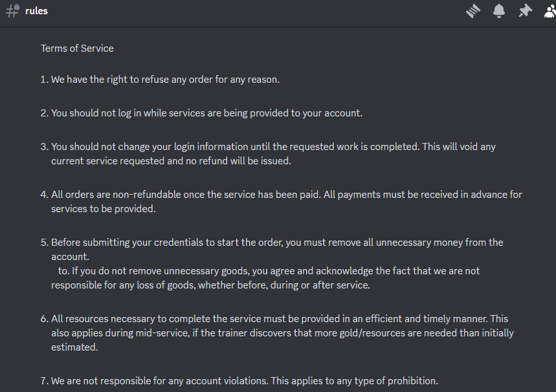This screenshot has height=392, width=556.
Task: Open pinned messages with pin icon
Action: tap(525, 11)
